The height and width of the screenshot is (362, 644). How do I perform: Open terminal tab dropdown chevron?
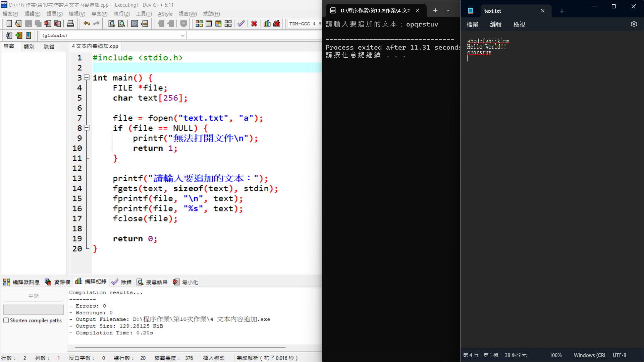click(x=448, y=11)
